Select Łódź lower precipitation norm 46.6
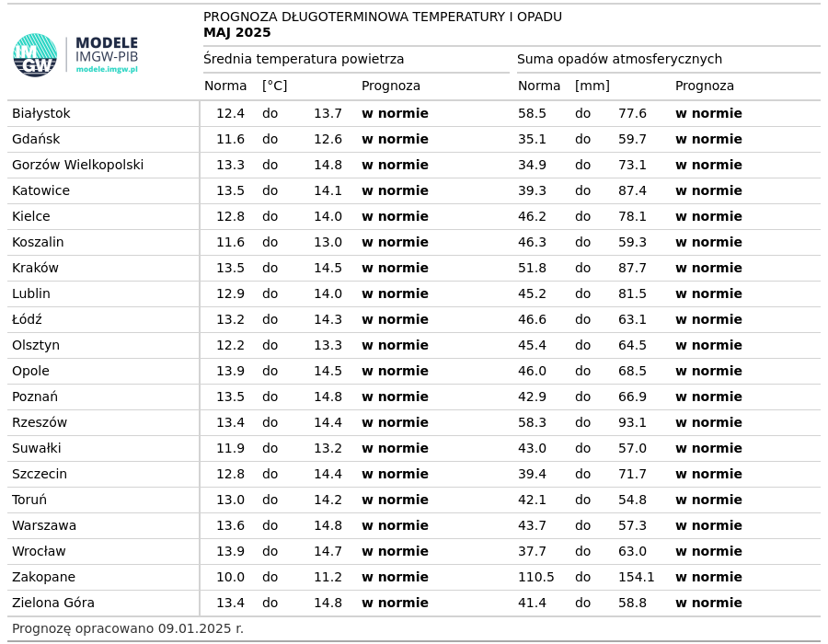The height and width of the screenshot is (644, 828). click(533, 319)
